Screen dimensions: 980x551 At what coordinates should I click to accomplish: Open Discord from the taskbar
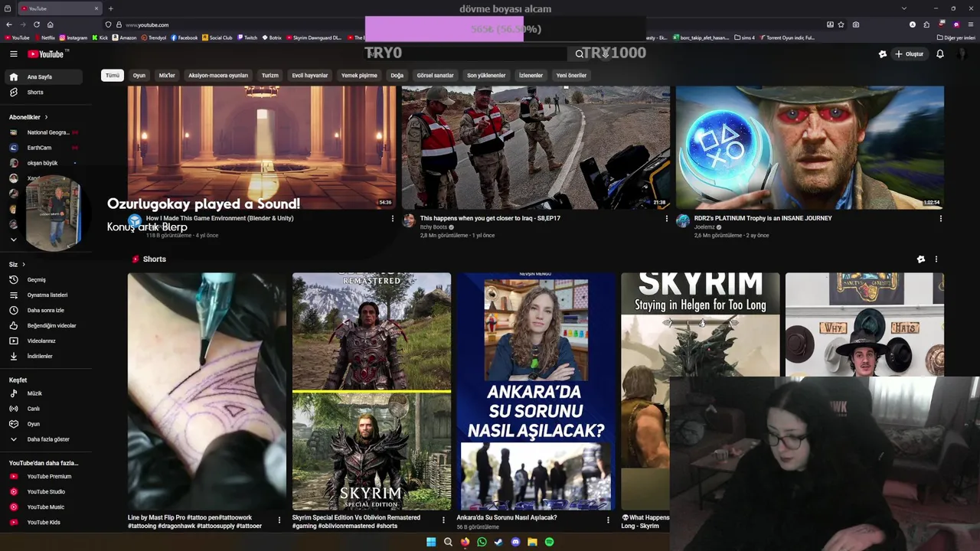point(515,542)
